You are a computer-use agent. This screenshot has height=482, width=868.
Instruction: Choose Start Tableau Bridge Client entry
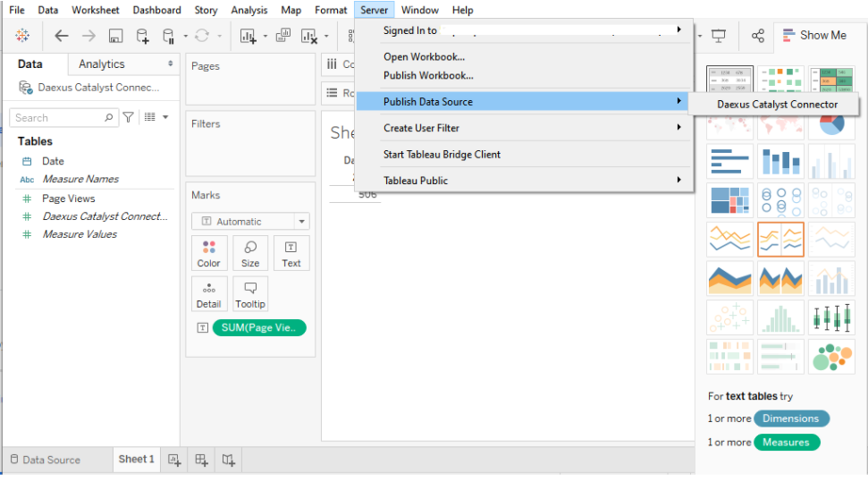click(442, 155)
